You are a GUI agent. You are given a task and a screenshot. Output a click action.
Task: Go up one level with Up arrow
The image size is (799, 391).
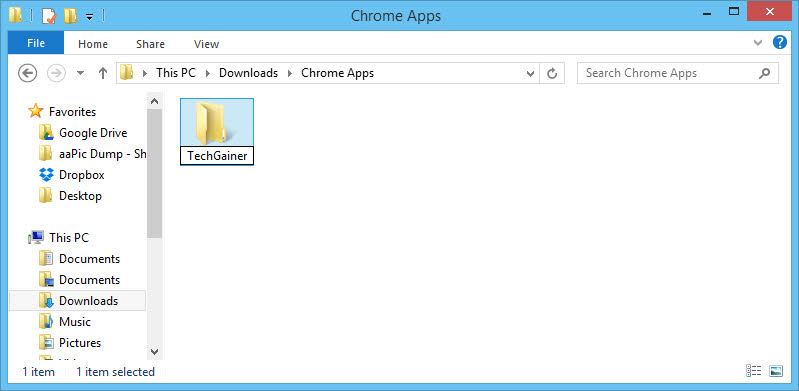coord(103,73)
